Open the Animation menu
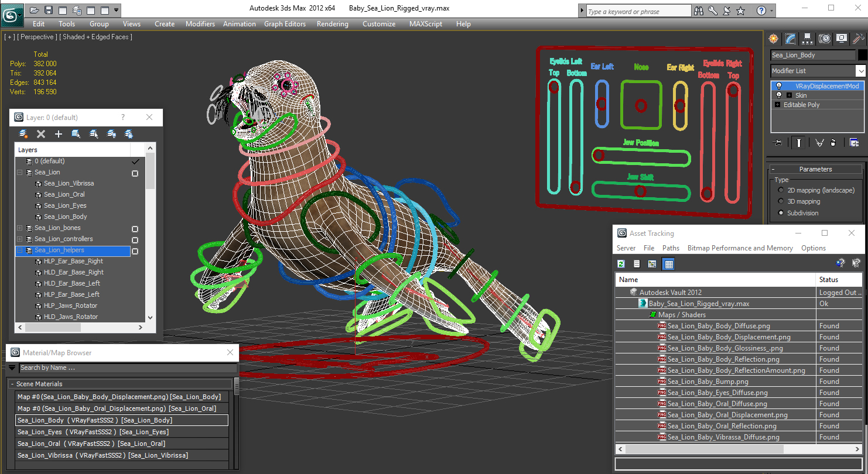 click(x=239, y=24)
